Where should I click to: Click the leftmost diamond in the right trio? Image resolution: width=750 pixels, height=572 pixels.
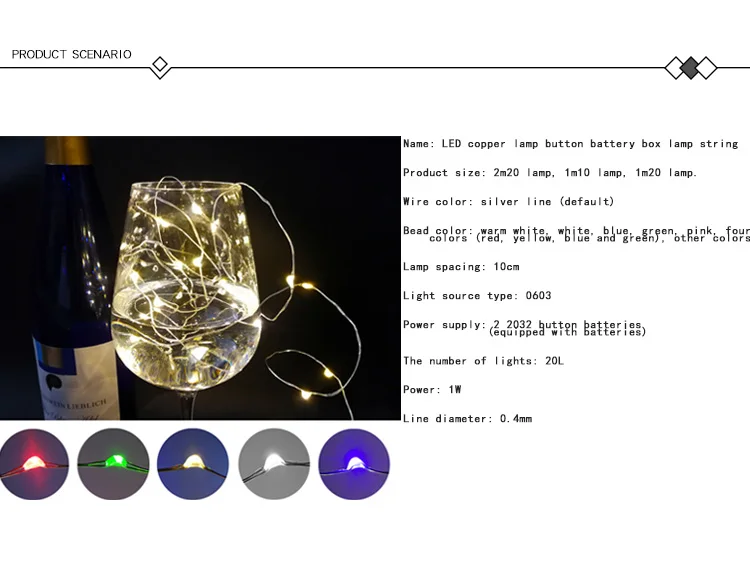pyautogui.click(x=675, y=68)
